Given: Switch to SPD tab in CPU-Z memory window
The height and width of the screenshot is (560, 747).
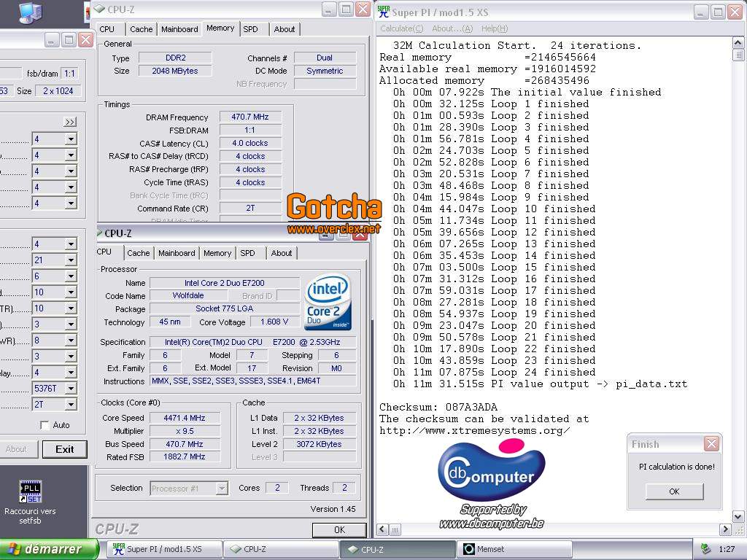Looking at the screenshot, I should click(251, 29).
